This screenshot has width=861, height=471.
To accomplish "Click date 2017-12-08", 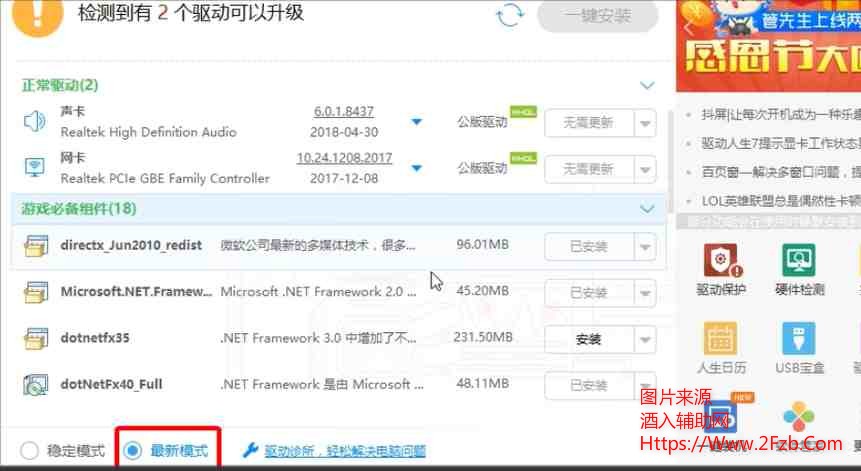I will coord(344,178).
